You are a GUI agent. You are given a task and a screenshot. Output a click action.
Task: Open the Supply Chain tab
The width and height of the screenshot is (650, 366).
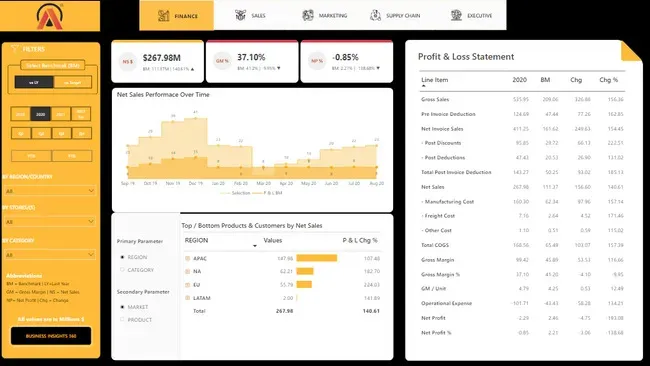[x=395, y=16]
